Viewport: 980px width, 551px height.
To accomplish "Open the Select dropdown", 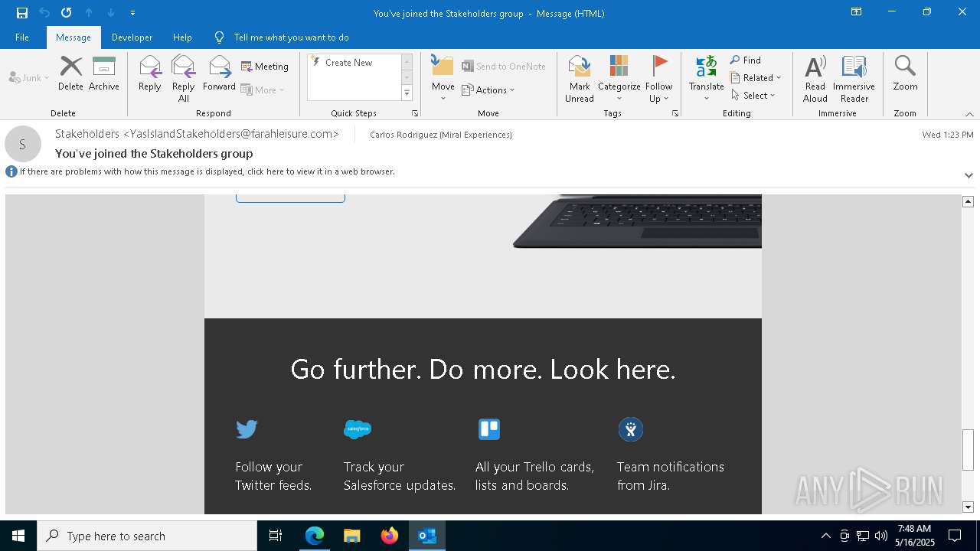I will 753,95.
